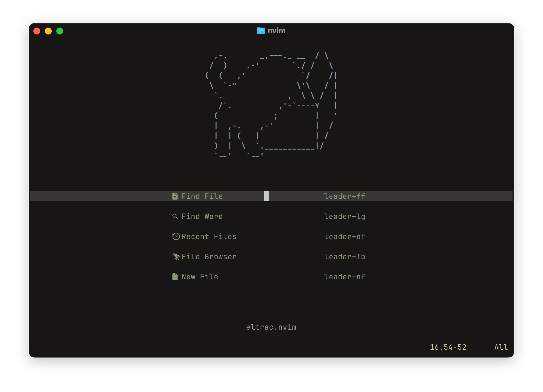The height and width of the screenshot is (392, 543).
Task: Click the eltrac.nvim footer text
Action: click(x=271, y=327)
